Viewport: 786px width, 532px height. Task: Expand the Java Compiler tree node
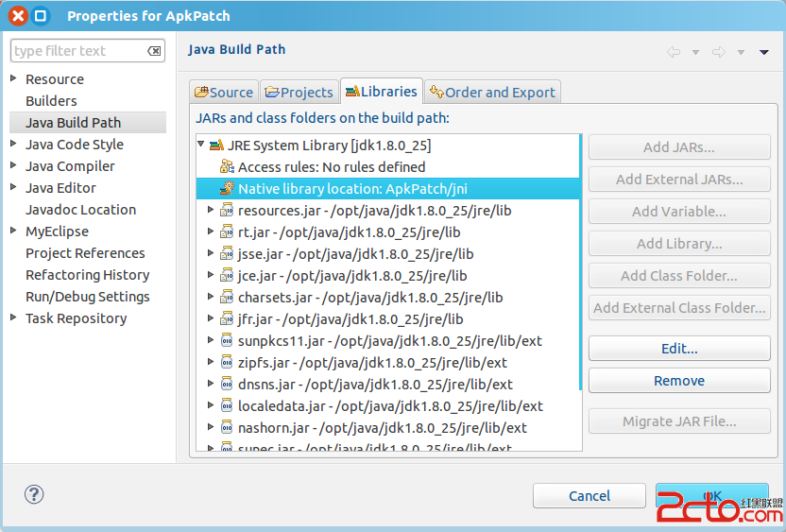(14, 166)
